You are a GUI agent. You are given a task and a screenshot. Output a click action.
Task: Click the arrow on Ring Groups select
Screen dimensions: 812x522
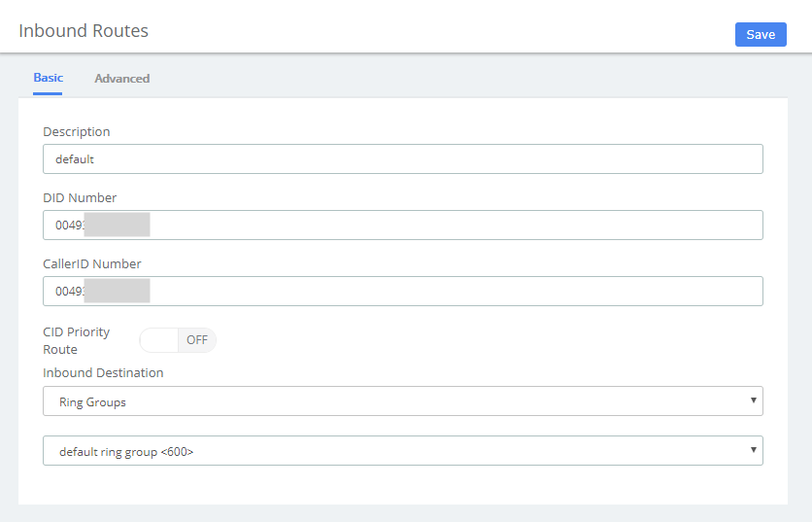[x=753, y=400]
